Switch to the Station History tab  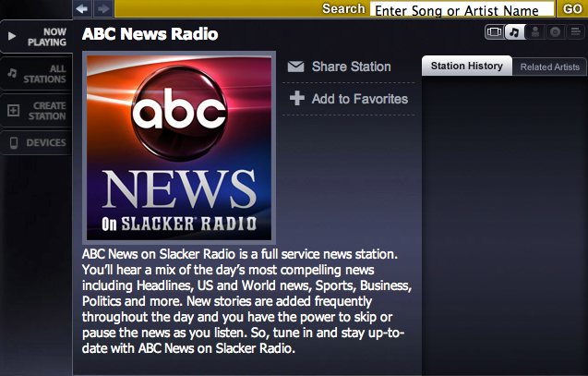point(466,66)
